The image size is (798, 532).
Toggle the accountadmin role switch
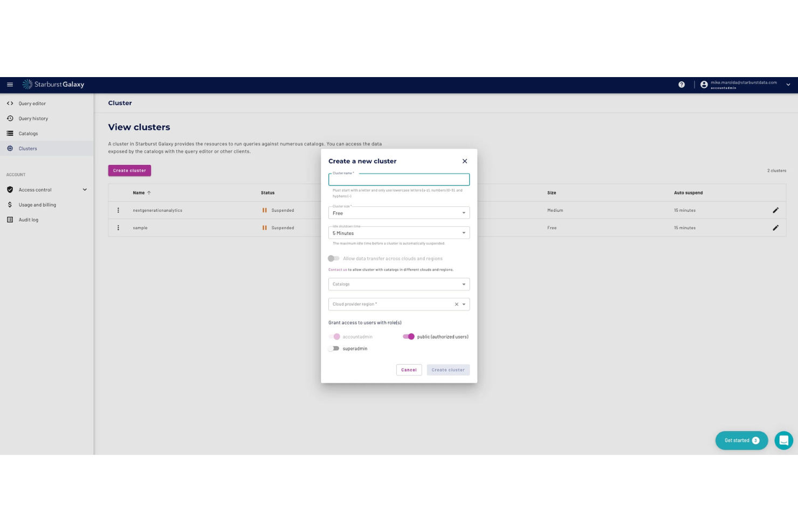(x=334, y=337)
